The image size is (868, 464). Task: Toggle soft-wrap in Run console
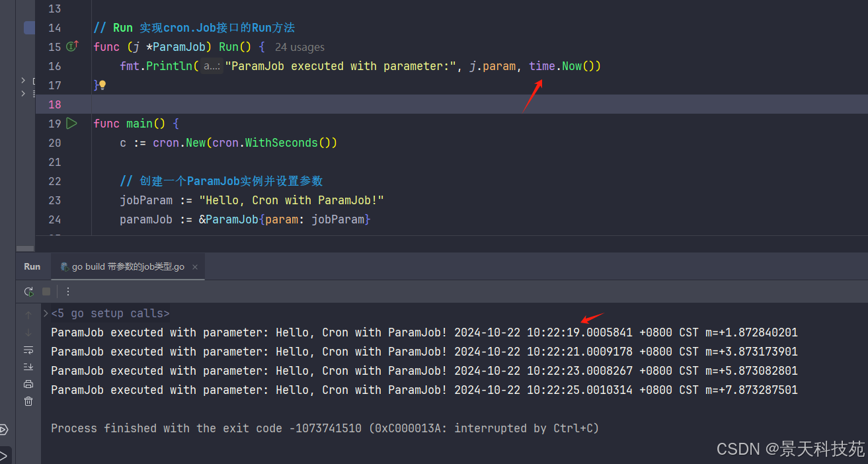[x=28, y=350]
